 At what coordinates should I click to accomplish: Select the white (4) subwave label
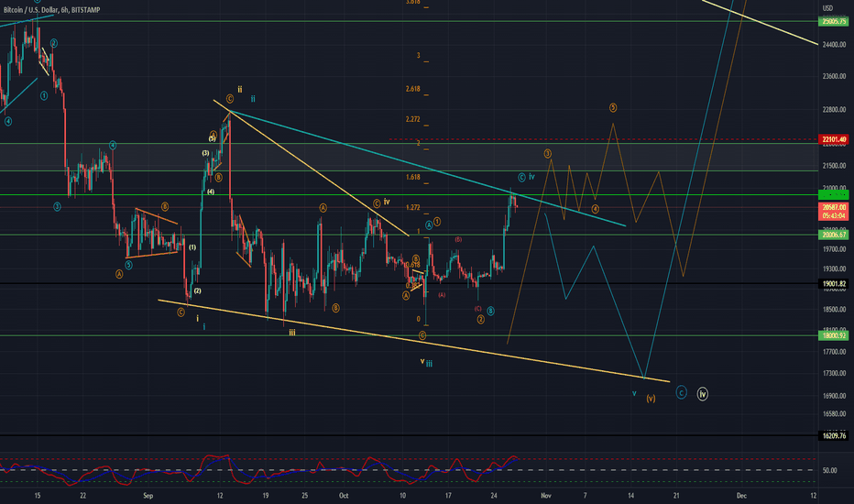210,192
